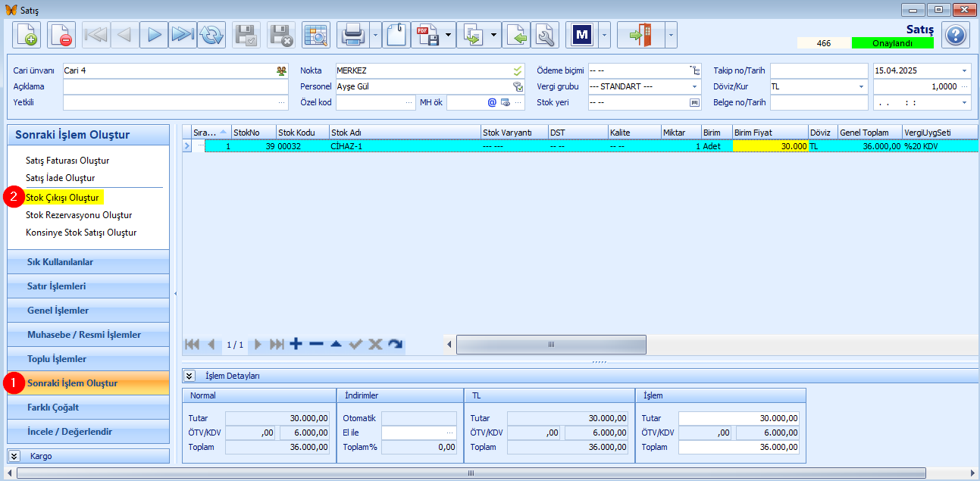Click the delete record icon with red minus

point(61,35)
